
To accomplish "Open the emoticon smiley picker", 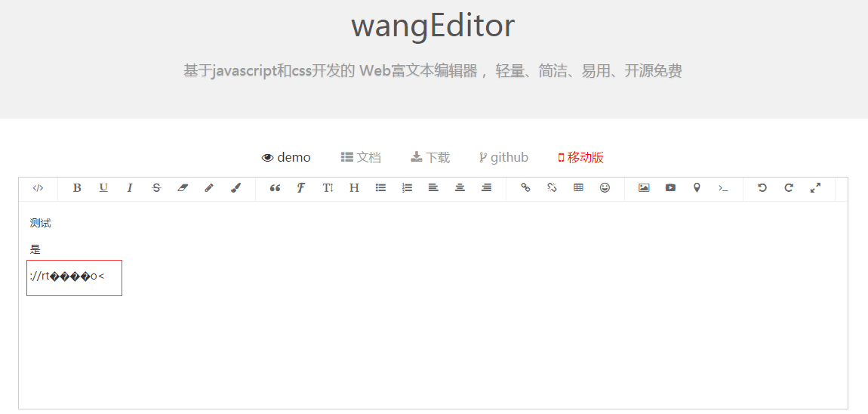I will 605,188.
